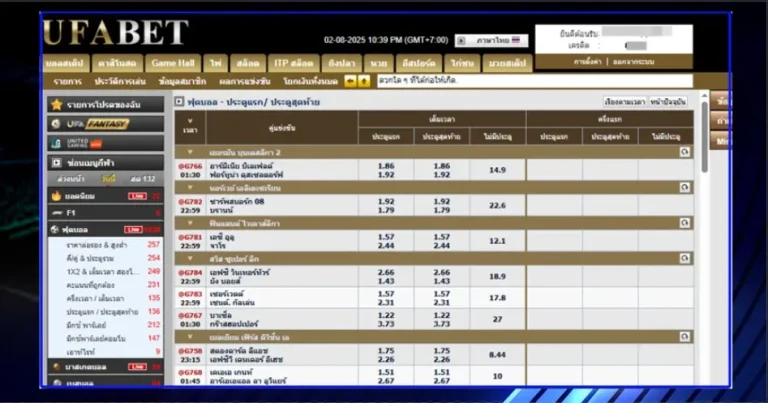
Task: Collapse the football panel using the title square icon
Action: coord(180,102)
